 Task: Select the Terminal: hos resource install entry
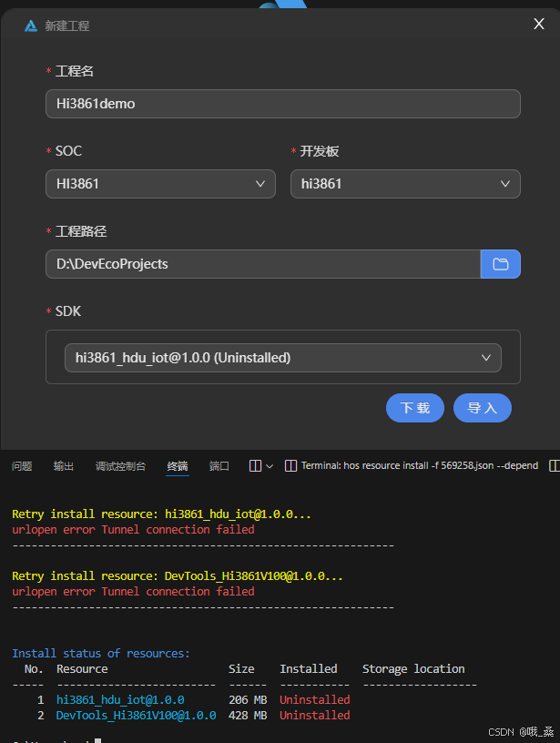(x=412, y=466)
